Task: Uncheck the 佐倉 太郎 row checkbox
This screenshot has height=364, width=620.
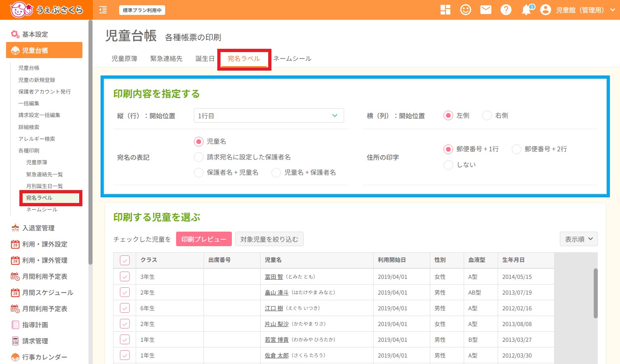Action: (x=125, y=355)
